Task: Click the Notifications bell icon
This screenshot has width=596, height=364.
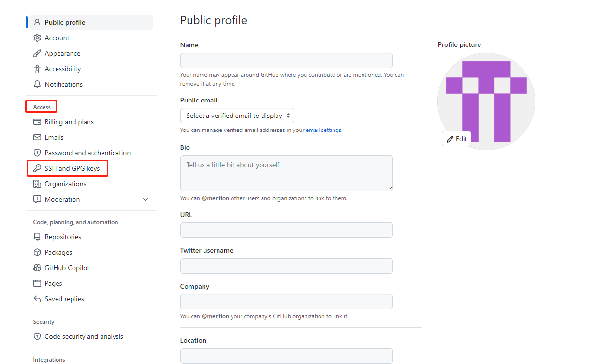Action: [37, 84]
